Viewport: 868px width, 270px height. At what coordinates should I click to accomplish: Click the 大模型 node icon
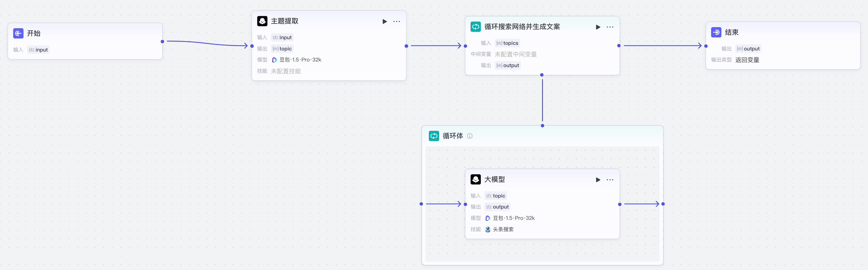(x=475, y=180)
